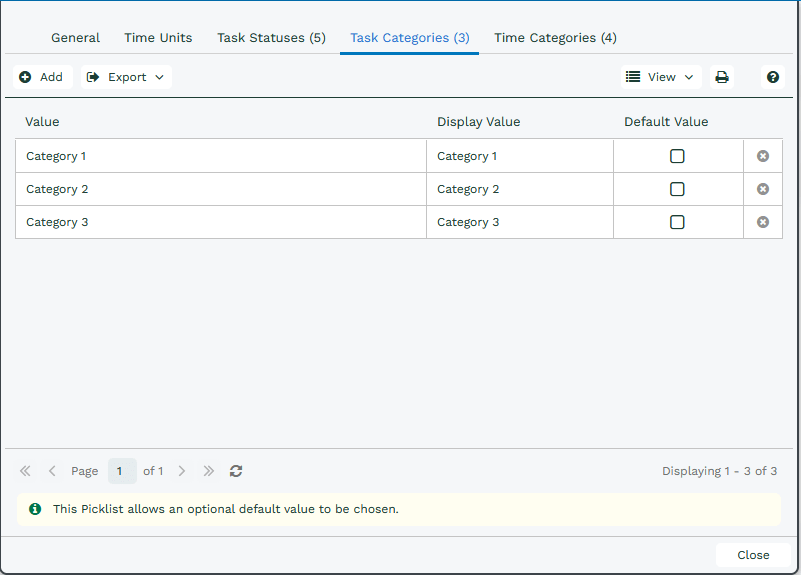801x575 pixels.
Task: Add a new task category
Action: click(x=42, y=77)
